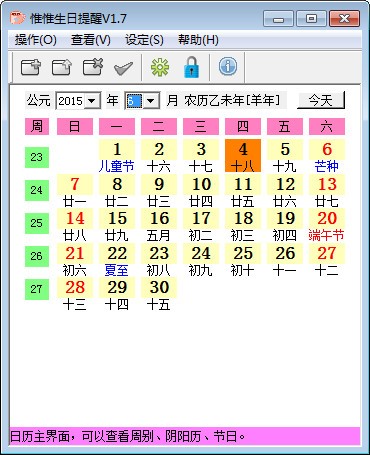Click week number 24 cell

coord(37,190)
